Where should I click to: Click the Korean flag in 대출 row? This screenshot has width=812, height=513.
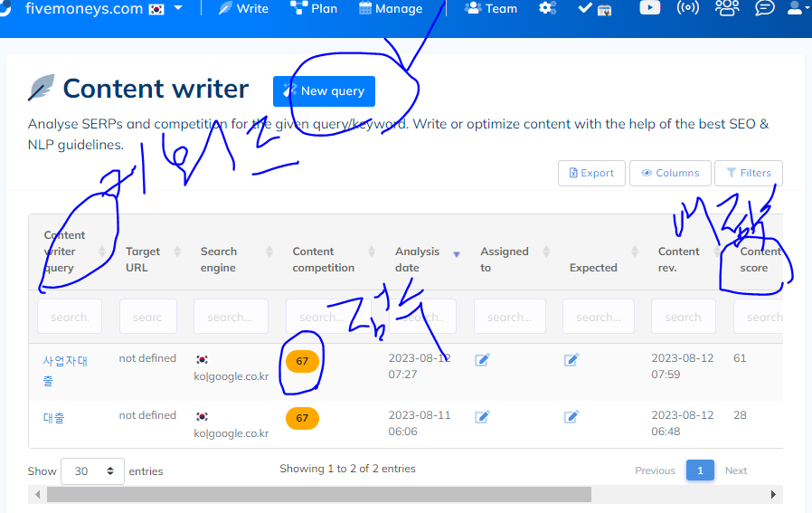click(202, 416)
